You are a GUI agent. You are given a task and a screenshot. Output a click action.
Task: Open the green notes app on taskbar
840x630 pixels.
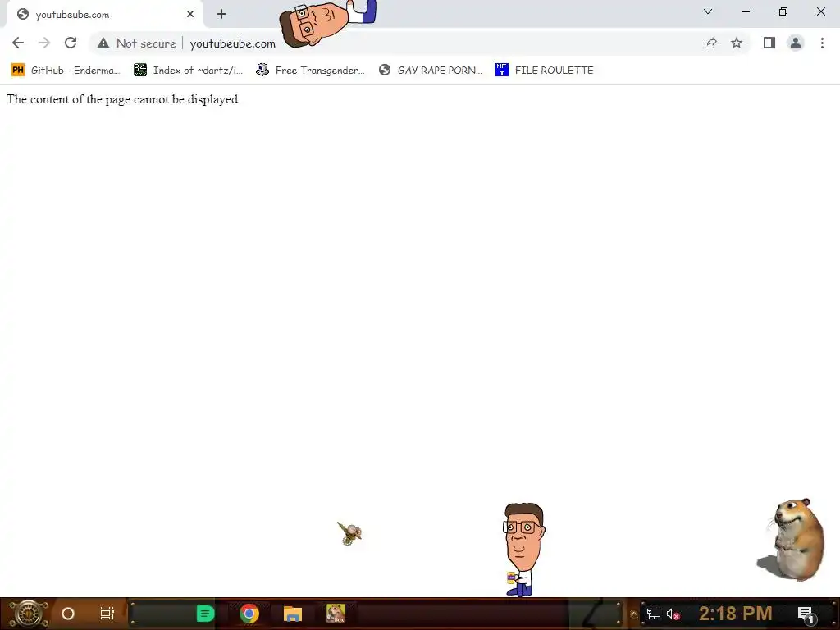205,614
